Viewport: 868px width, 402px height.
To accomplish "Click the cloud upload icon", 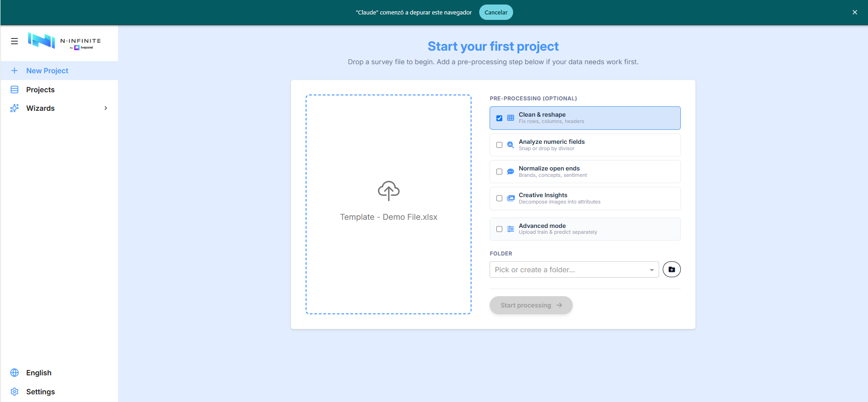I will coord(389,191).
